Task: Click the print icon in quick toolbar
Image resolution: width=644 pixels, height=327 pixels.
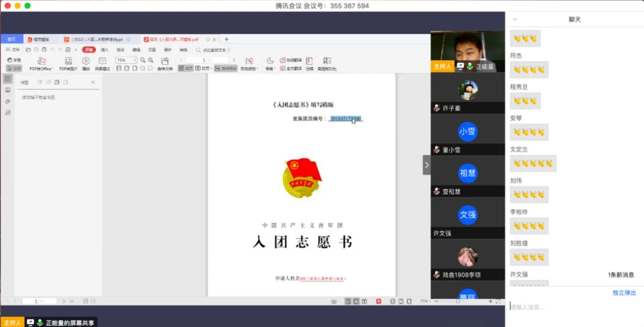Action: (x=44, y=50)
